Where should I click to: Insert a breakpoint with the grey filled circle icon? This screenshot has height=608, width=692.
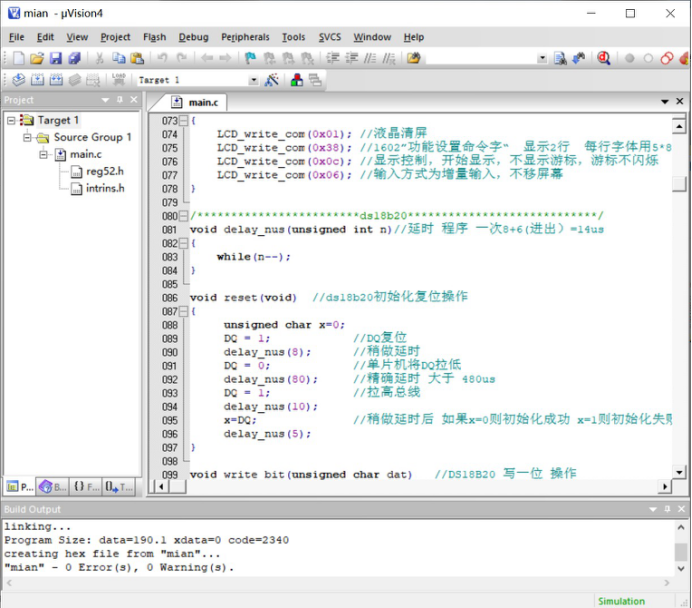pos(630,58)
